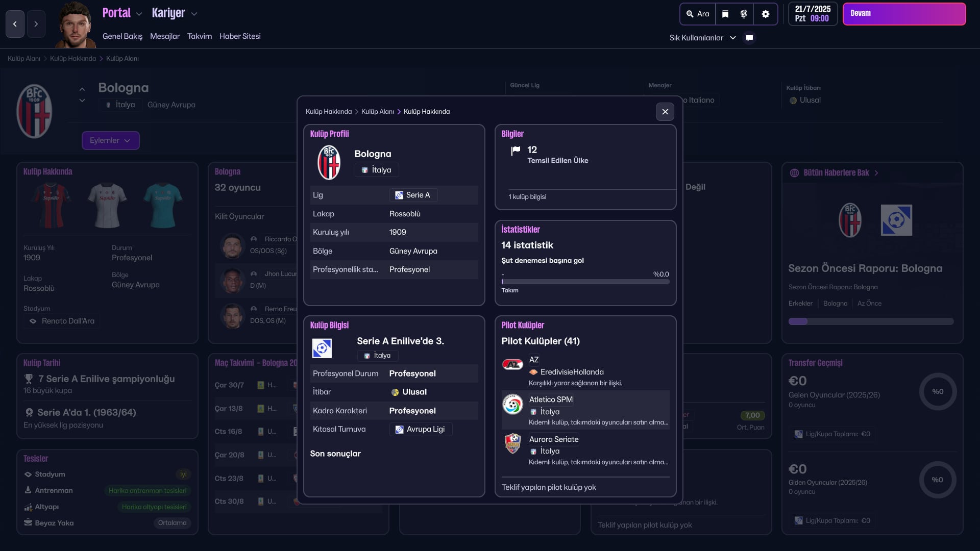Switch to Haber Sitesi tab
980x551 pixels.
(x=240, y=36)
